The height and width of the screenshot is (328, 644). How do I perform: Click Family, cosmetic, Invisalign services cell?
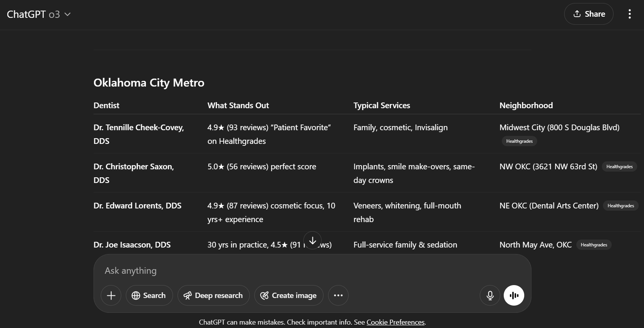pos(401,128)
